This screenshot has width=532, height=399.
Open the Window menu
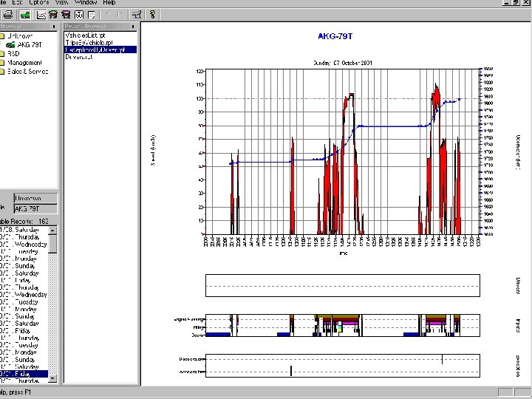(86, 2)
